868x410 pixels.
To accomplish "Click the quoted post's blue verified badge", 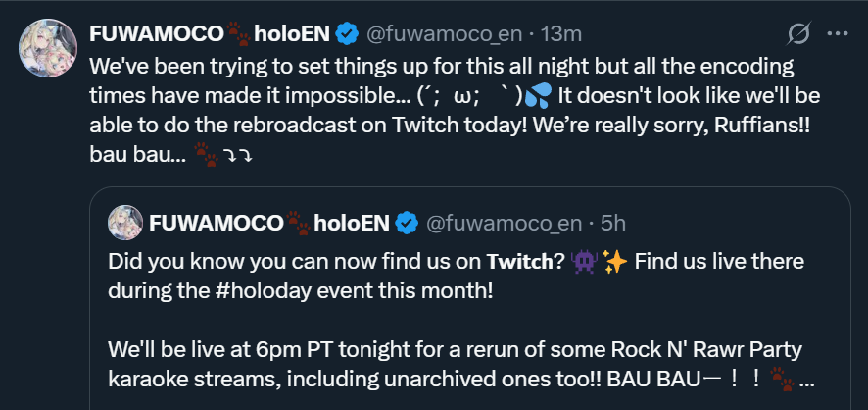I will [406, 224].
